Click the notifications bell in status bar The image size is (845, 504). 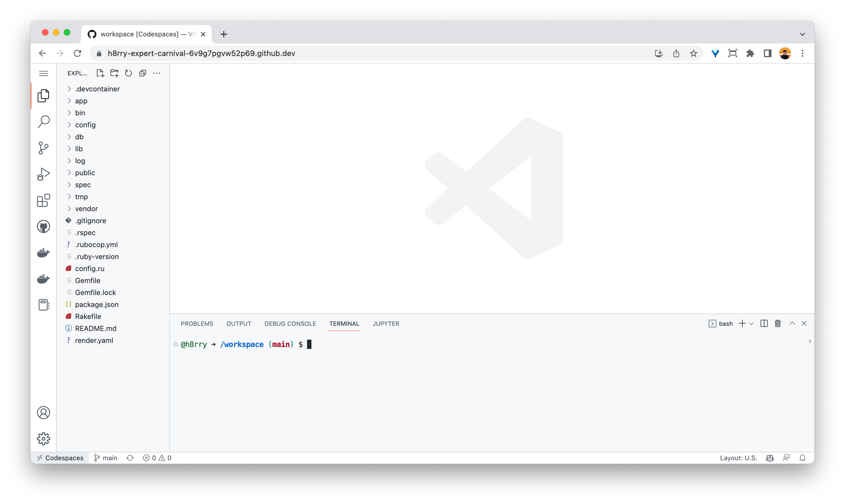[802, 458]
